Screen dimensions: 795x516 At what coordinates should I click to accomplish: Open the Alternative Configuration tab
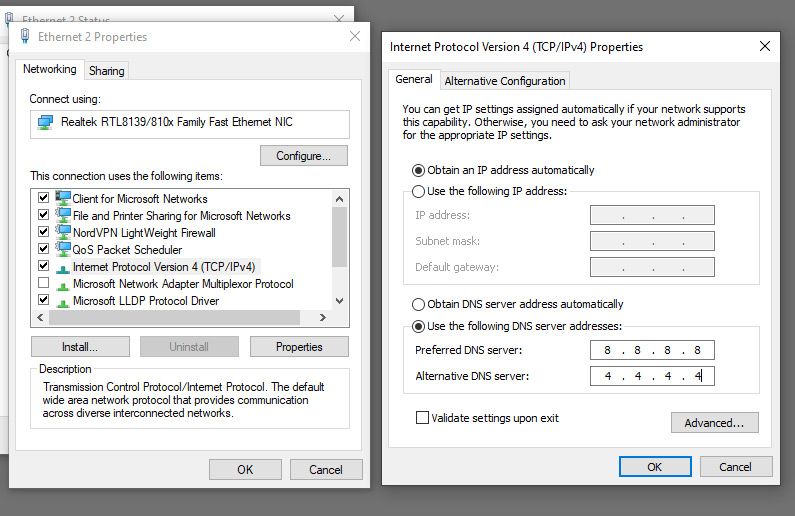(x=505, y=81)
